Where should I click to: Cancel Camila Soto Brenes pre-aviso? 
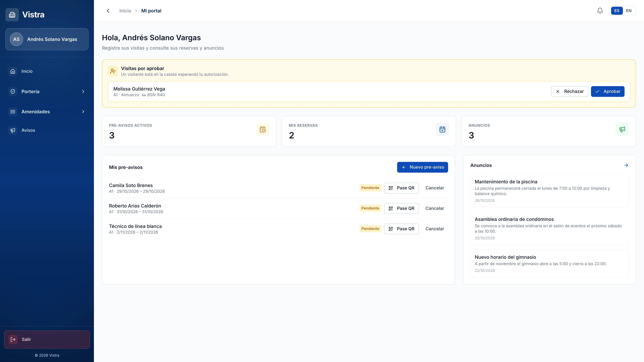[x=435, y=188]
